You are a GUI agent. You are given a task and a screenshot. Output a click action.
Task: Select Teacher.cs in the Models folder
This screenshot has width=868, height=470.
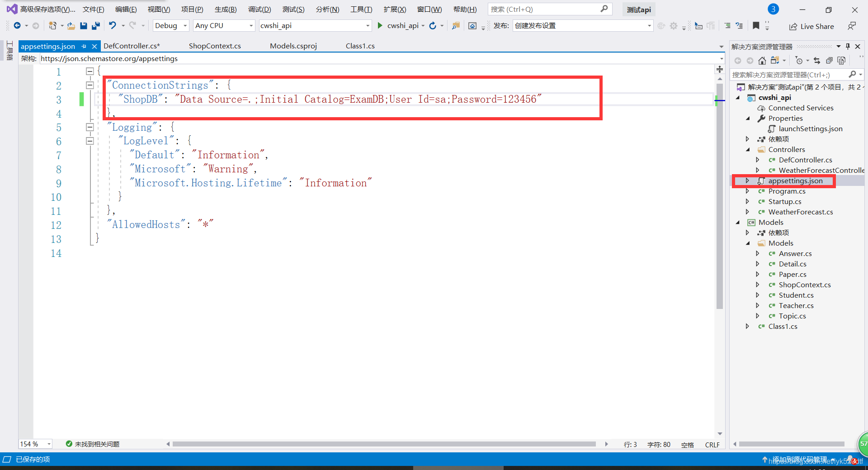[796, 306]
